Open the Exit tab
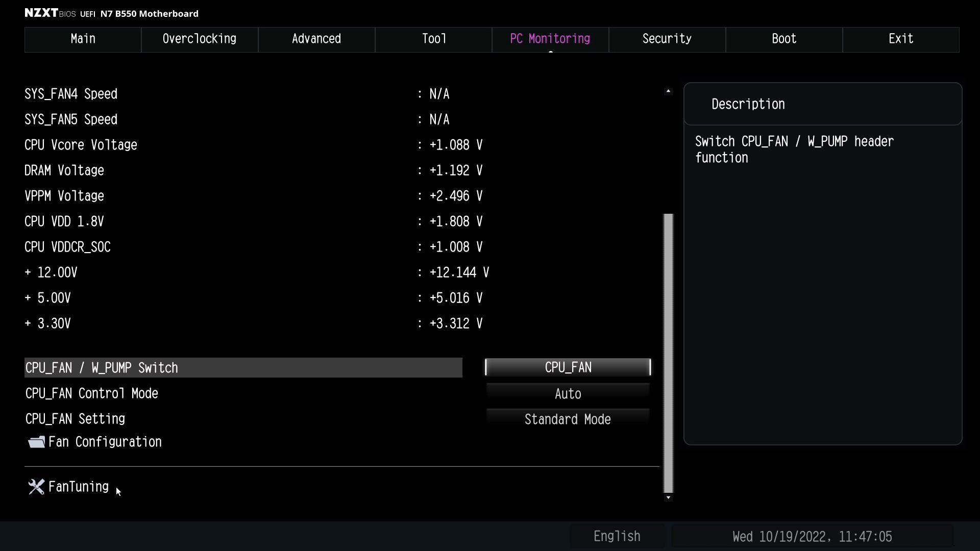This screenshot has width=980, height=551. click(x=901, y=39)
